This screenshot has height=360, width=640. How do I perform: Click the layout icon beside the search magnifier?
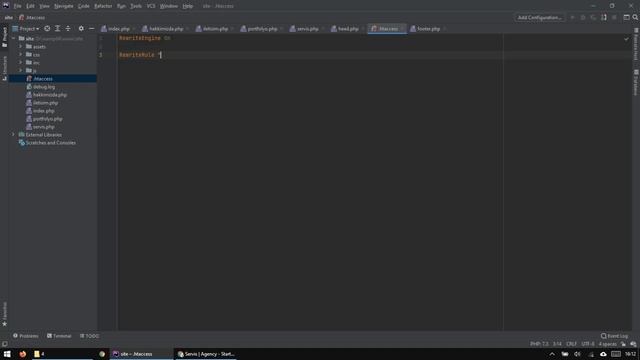pos(626,18)
